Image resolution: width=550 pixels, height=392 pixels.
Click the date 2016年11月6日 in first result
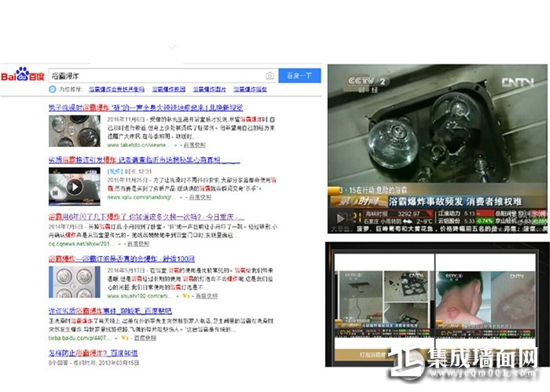(x=126, y=119)
